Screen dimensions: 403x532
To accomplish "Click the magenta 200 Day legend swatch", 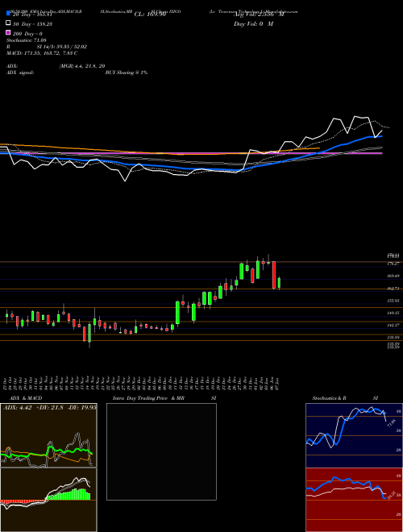I will 8,33.
